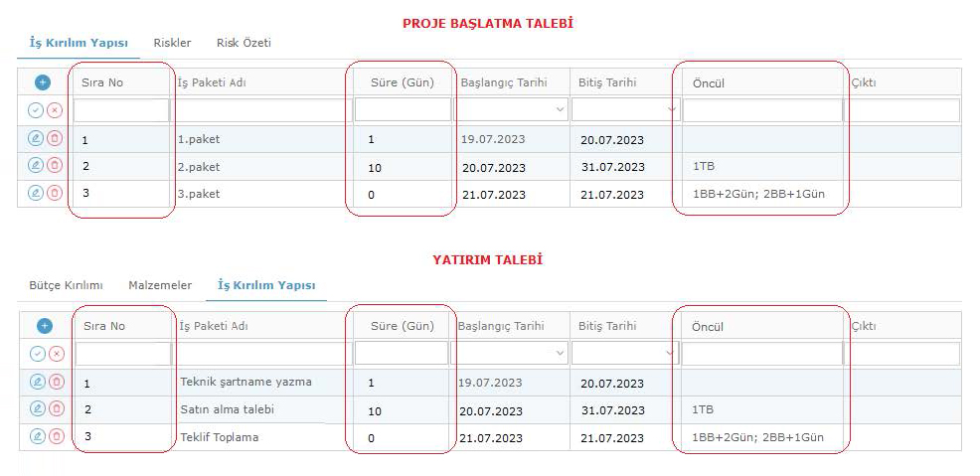Select the Bütçe Kırılımı tab
The height and width of the screenshot is (476, 980).
[x=66, y=285]
